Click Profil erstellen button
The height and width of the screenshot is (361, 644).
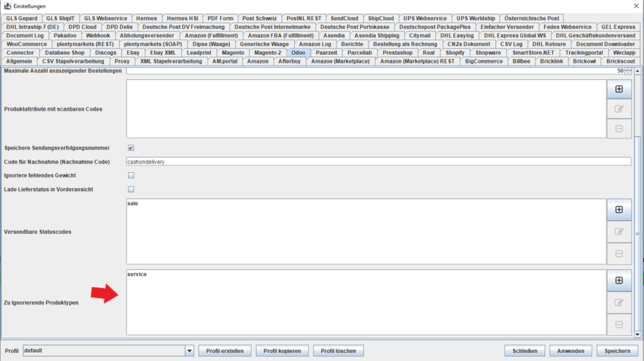225,351
